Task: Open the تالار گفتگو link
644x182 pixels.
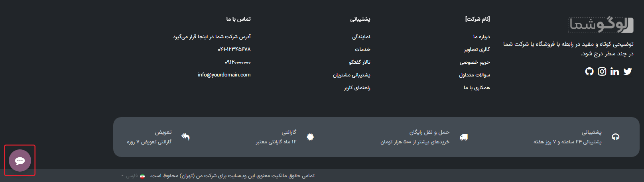Action: tap(360, 62)
